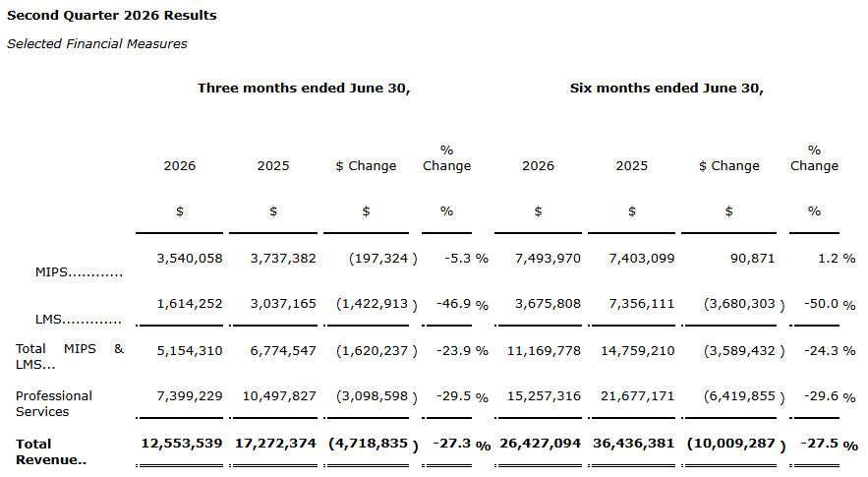This screenshot has height=477, width=868.
Task: Select Professional Services value 15,257,316
Action: click(x=544, y=396)
